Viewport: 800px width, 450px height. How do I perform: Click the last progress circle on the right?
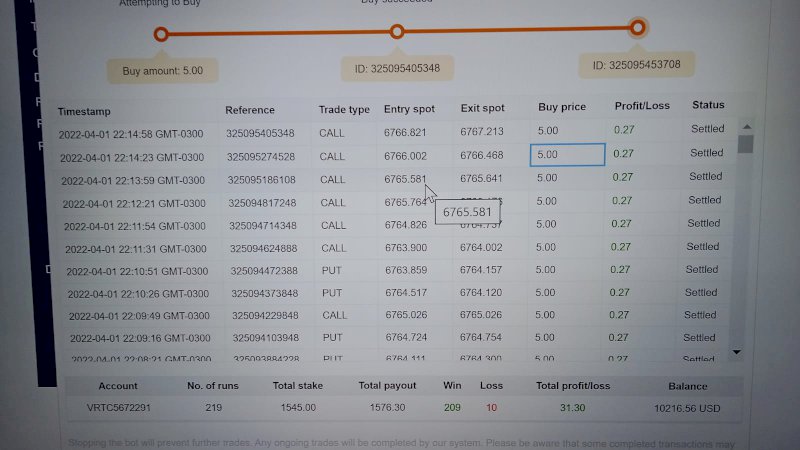pyautogui.click(x=637, y=28)
